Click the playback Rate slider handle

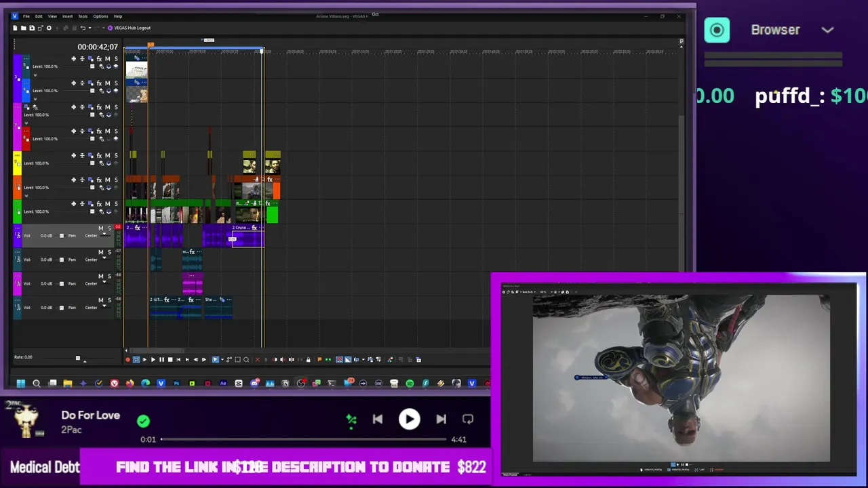77,358
